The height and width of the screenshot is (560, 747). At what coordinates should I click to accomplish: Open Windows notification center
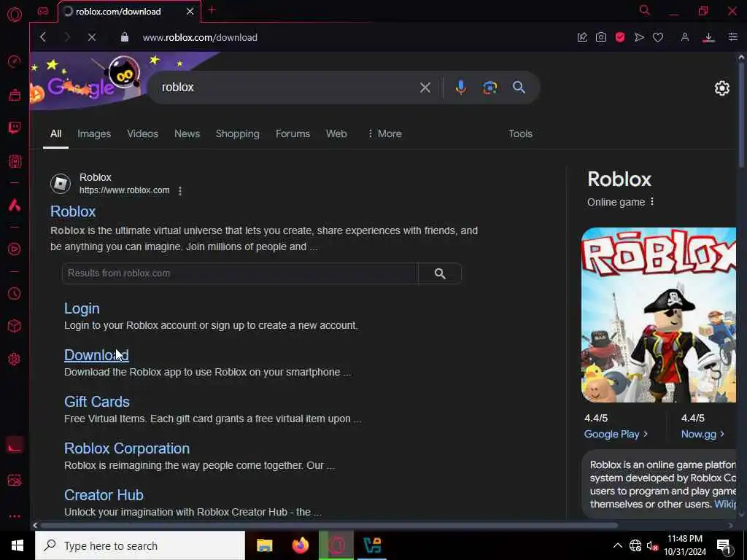pyautogui.click(x=724, y=545)
